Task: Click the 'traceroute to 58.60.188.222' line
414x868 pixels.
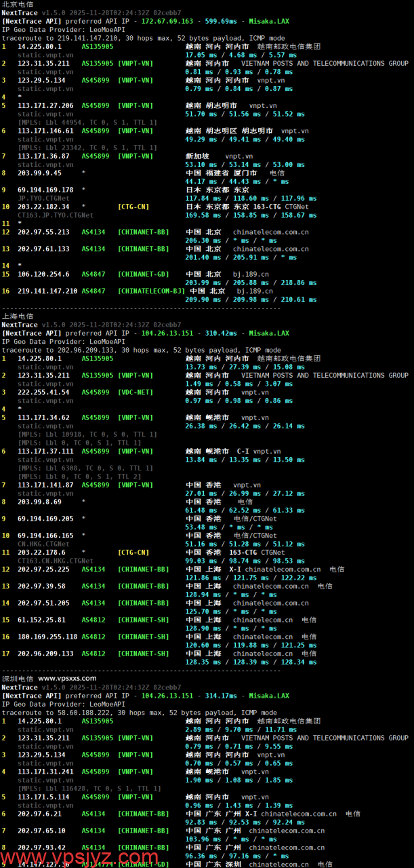Action: pyautogui.click(x=139, y=713)
